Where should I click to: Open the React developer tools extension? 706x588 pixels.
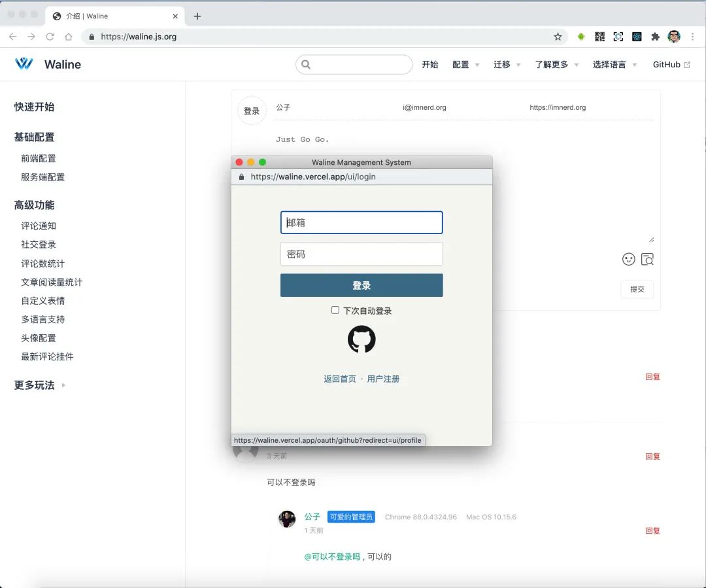click(x=637, y=37)
